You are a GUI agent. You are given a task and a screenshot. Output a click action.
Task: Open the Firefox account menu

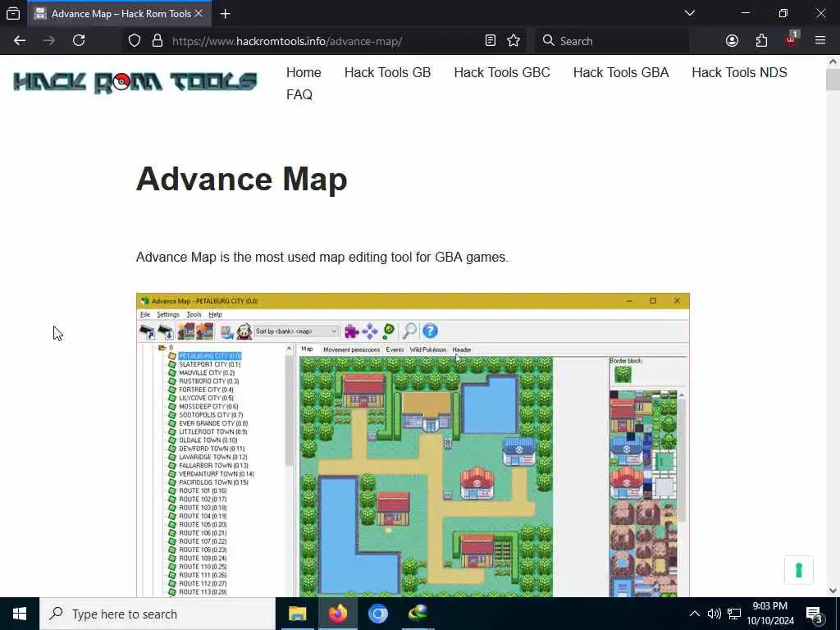tap(733, 41)
